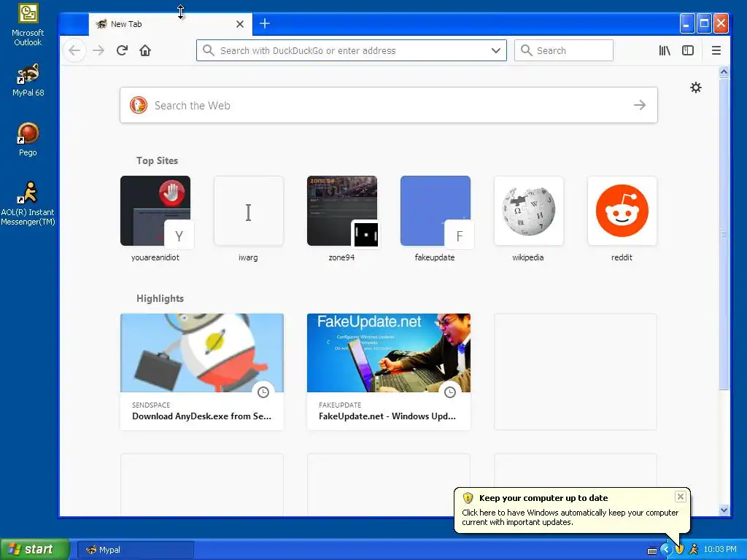
Task: Click the DuckDuckGo logo in search box
Action: pos(139,105)
